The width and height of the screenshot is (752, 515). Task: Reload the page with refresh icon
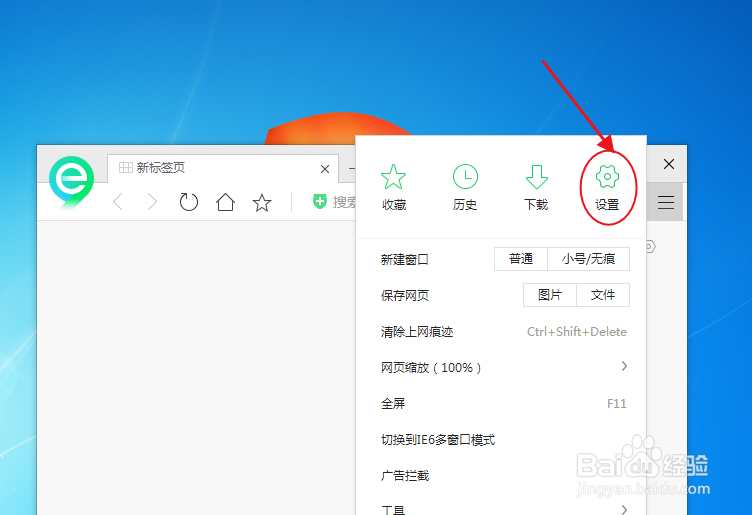(x=188, y=202)
